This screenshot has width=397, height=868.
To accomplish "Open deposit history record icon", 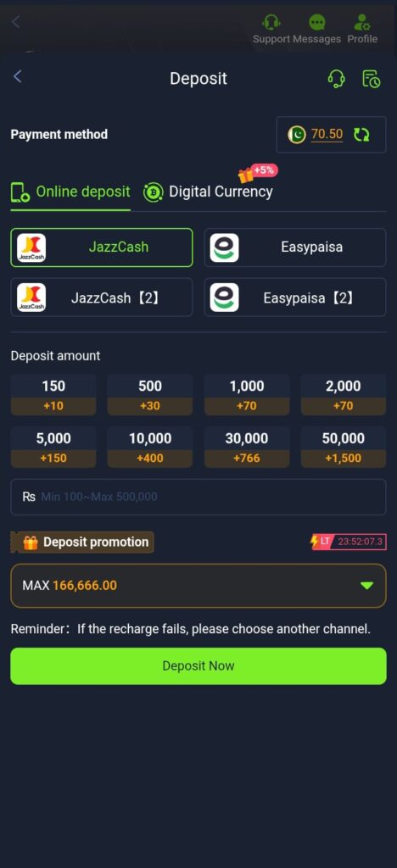I will 371,79.
